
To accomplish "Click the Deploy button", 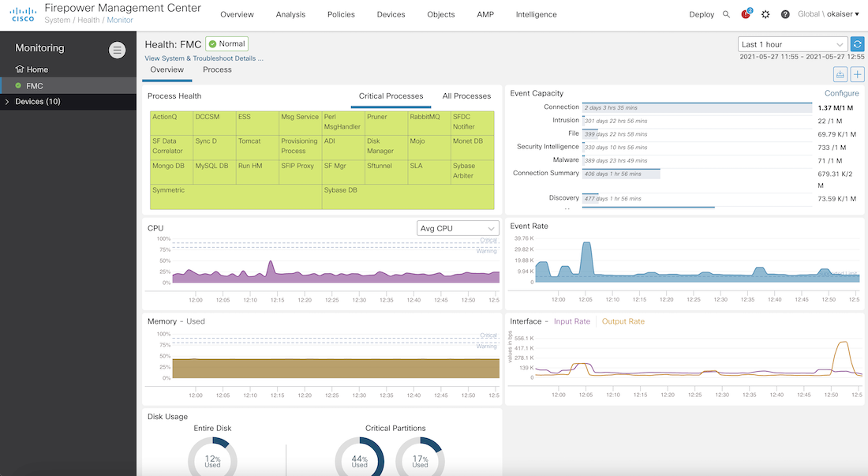I will click(x=702, y=14).
